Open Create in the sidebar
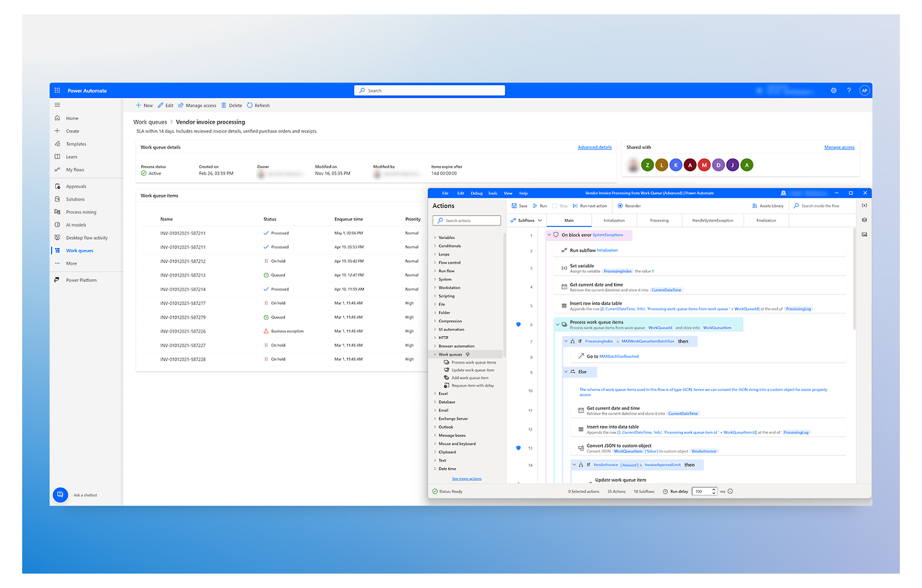The height and width of the screenshot is (588, 922). [73, 131]
